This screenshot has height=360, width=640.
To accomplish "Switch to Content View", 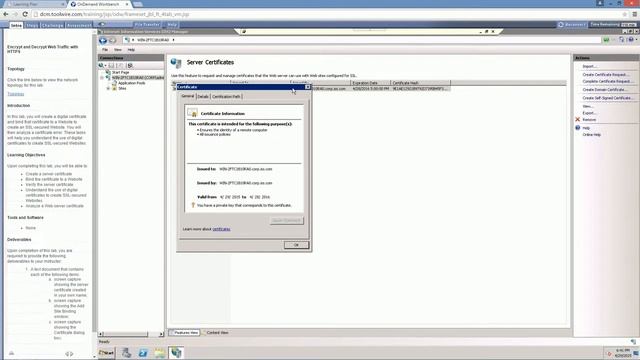I will [x=216, y=333].
